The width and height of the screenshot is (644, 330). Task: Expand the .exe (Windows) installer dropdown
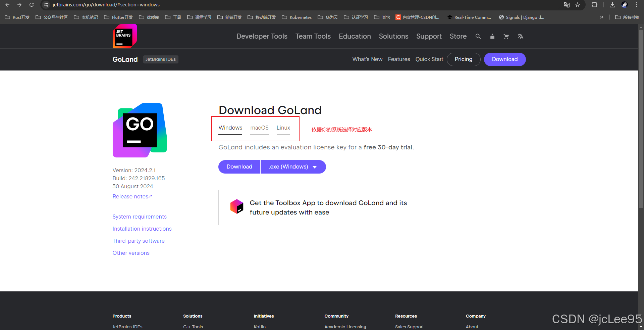[293, 167]
